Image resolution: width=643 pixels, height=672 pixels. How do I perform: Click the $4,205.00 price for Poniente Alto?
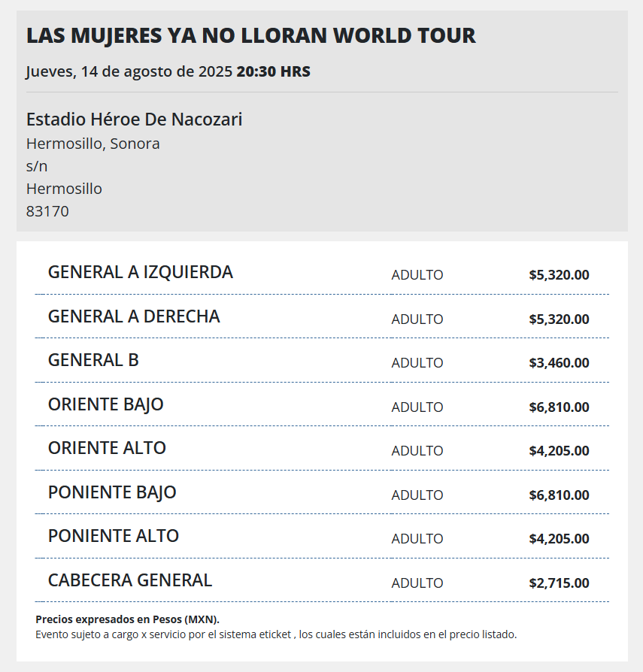tap(559, 539)
